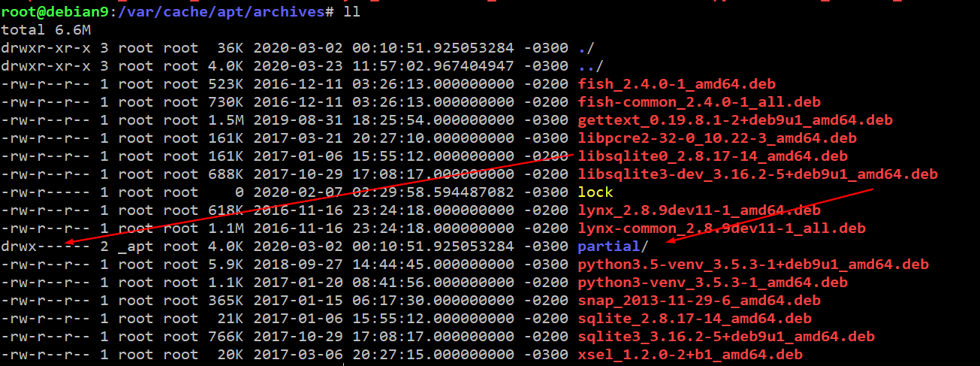Click the root@debian9 prompt text
The image size is (980, 366).
point(55,12)
